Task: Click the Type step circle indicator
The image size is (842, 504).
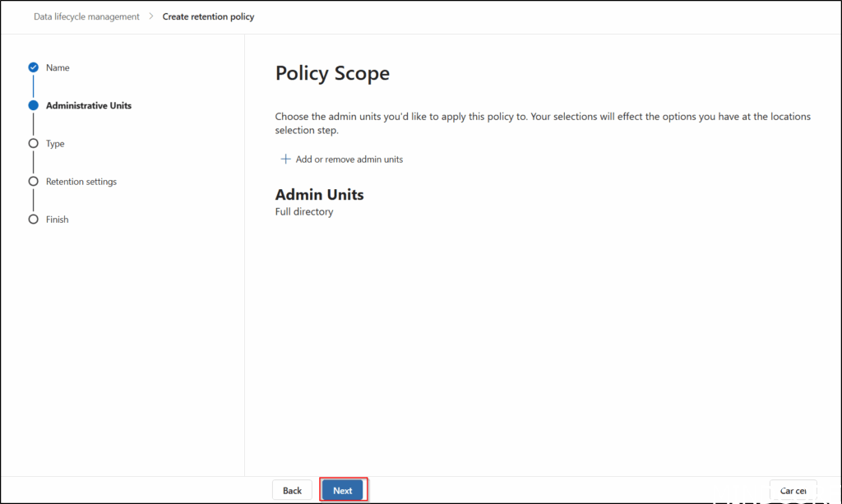Action: point(33,143)
